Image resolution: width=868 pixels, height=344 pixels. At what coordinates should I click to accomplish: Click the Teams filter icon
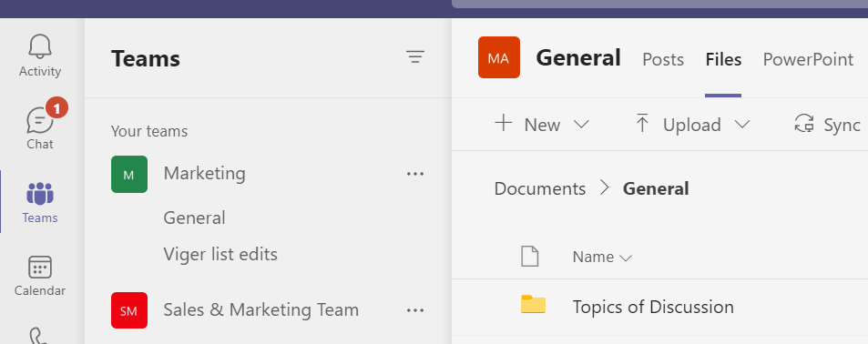click(x=415, y=57)
